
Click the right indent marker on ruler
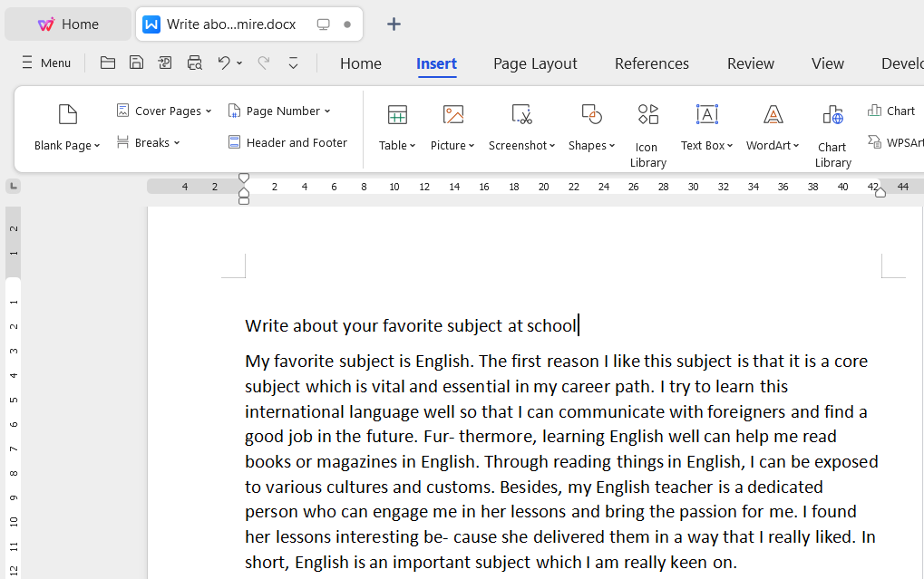click(x=880, y=192)
